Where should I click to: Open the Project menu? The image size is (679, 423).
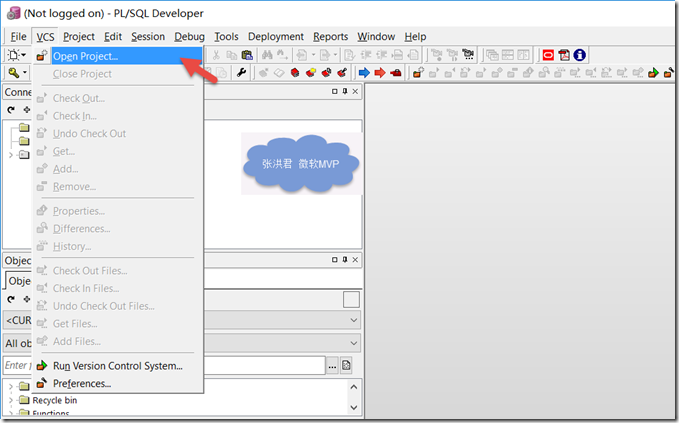(79, 36)
